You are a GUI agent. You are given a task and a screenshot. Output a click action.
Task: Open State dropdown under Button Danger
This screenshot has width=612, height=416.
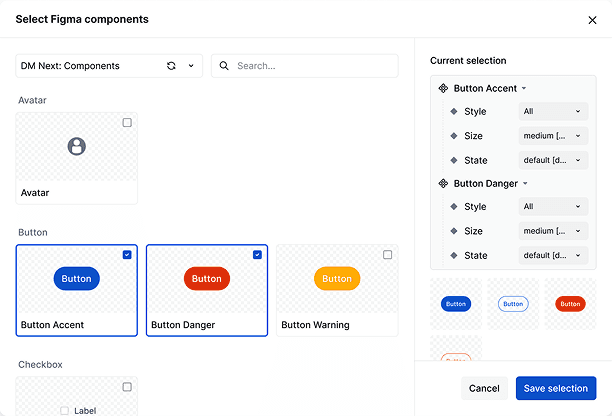(552, 255)
